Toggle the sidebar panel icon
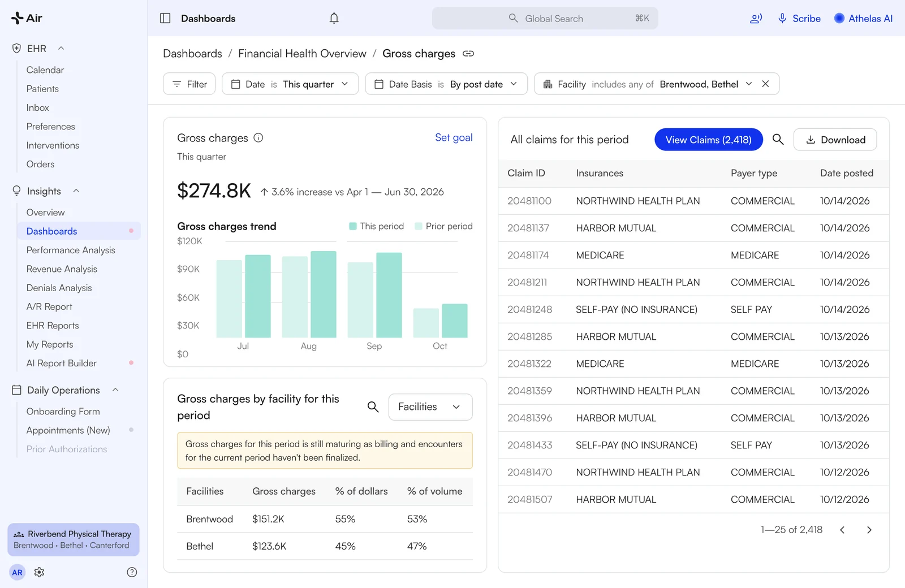Image resolution: width=905 pixels, height=588 pixels. click(x=165, y=18)
